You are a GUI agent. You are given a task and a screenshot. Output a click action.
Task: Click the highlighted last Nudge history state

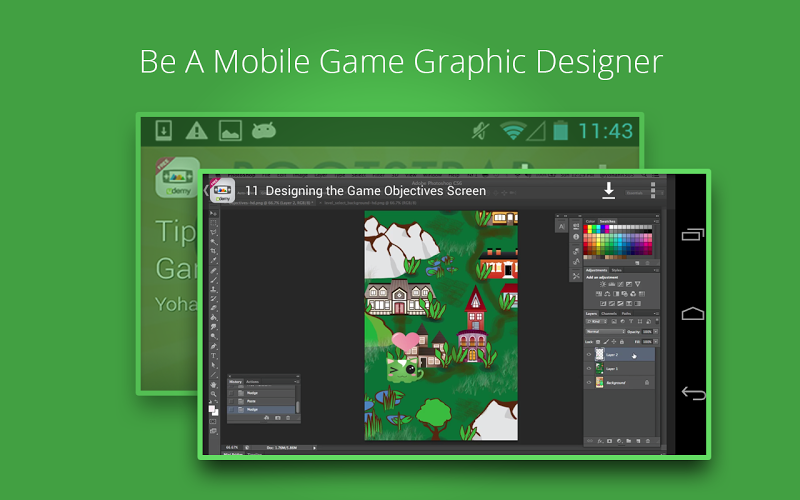coord(261,410)
